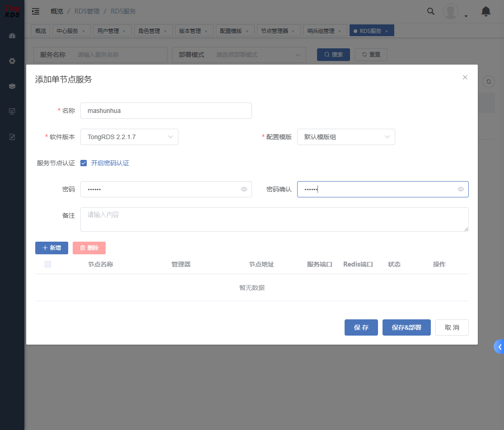
Task: Show password in 密码确认 field eye icon
Action: coord(461,189)
